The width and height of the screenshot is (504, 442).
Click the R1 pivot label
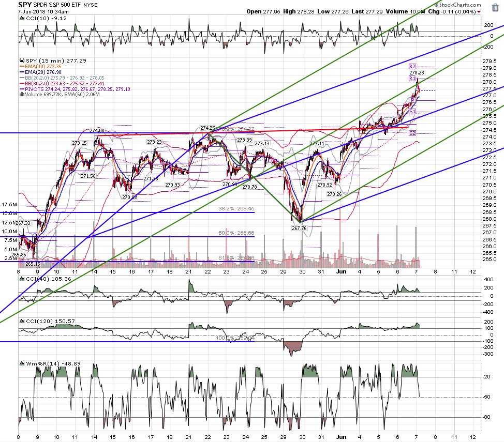[x=412, y=79]
